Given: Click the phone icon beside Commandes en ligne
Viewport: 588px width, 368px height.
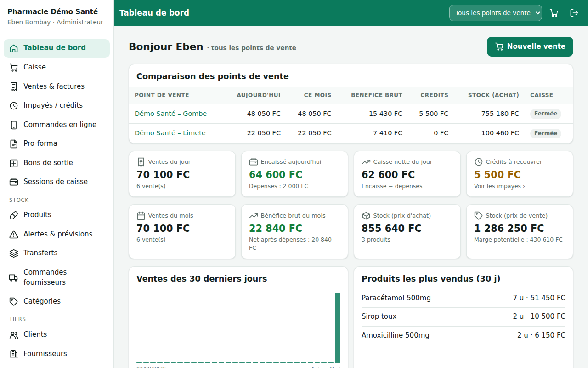Looking at the screenshot, I should tap(14, 125).
